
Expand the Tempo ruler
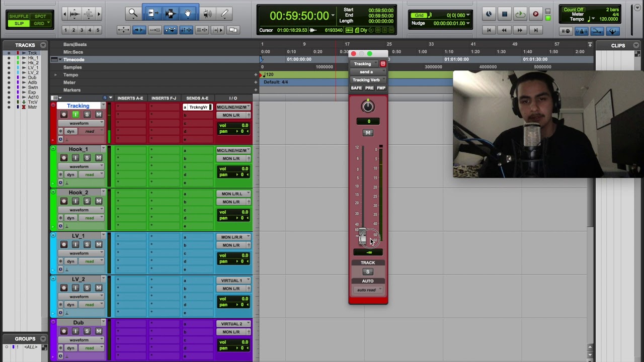click(55, 75)
